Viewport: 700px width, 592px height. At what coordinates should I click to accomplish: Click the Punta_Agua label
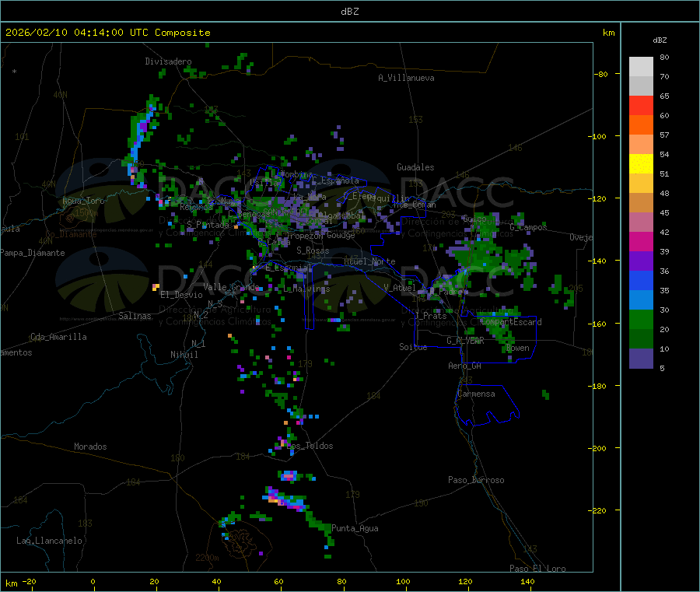pyautogui.click(x=355, y=528)
